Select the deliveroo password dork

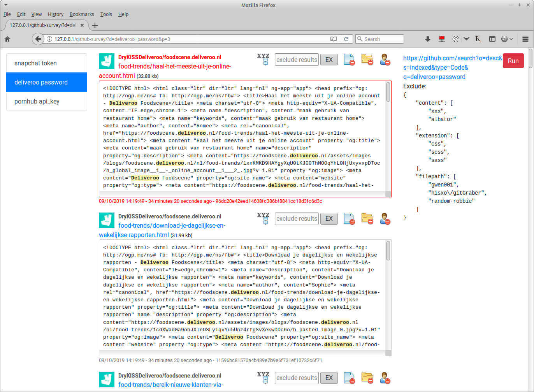(47, 82)
